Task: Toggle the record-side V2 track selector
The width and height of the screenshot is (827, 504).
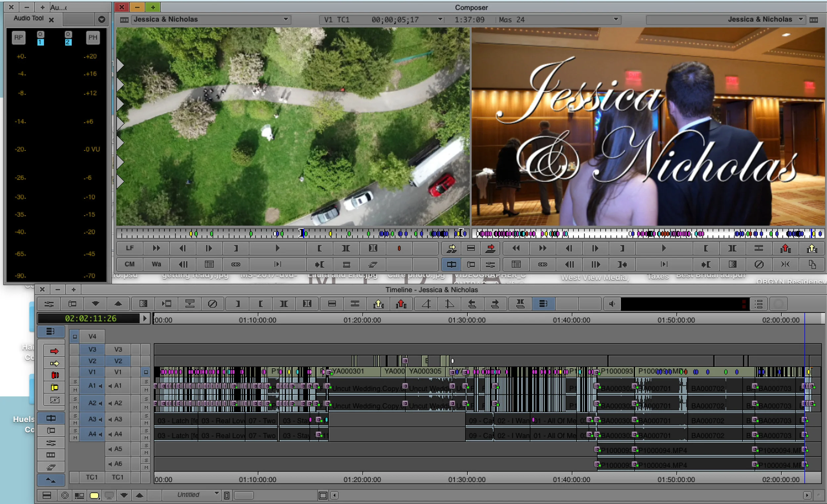Action: click(118, 361)
